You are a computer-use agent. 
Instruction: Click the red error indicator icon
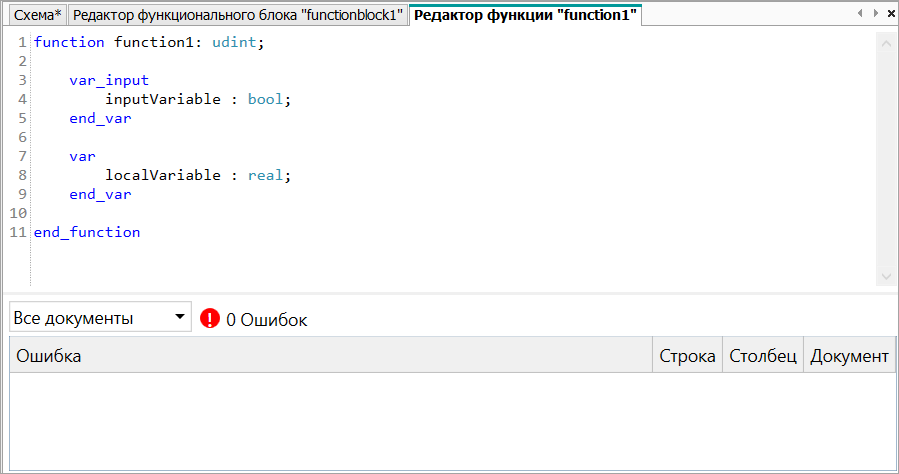click(x=209, y=319)
